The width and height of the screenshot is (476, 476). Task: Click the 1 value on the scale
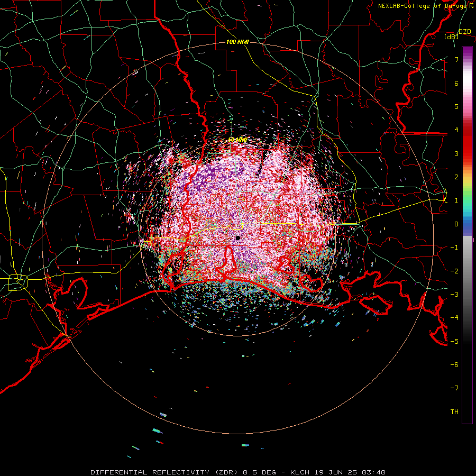[456, 200]
